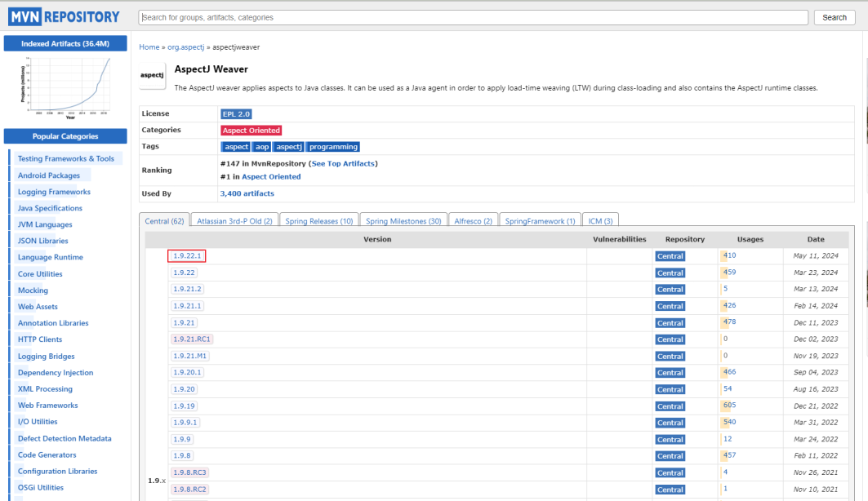The height and width of the screenshot is (501, 868).
Task: Open version 1.9.8.RC3
Action: [190, 472]
